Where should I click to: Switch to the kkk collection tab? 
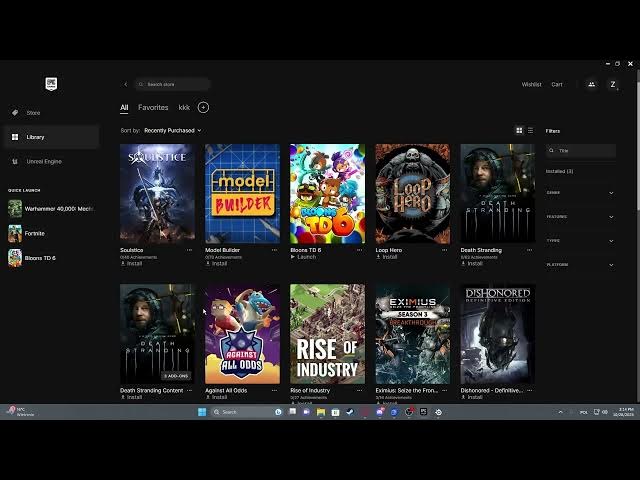click(x=184, y=107)
